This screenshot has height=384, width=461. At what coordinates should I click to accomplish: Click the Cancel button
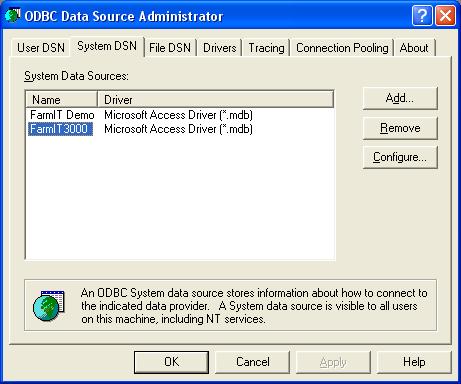coord(253,362)
